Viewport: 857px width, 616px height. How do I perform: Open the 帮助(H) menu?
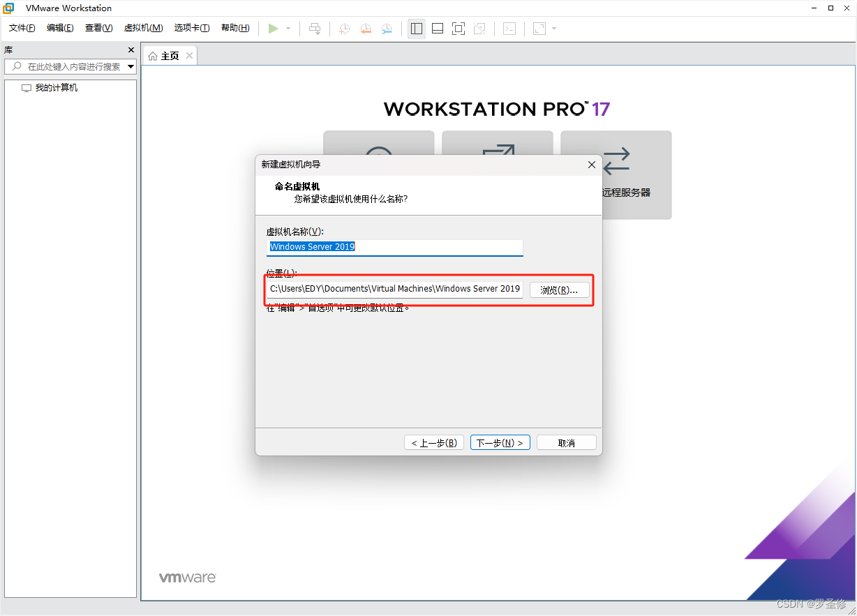coord(235,28)
